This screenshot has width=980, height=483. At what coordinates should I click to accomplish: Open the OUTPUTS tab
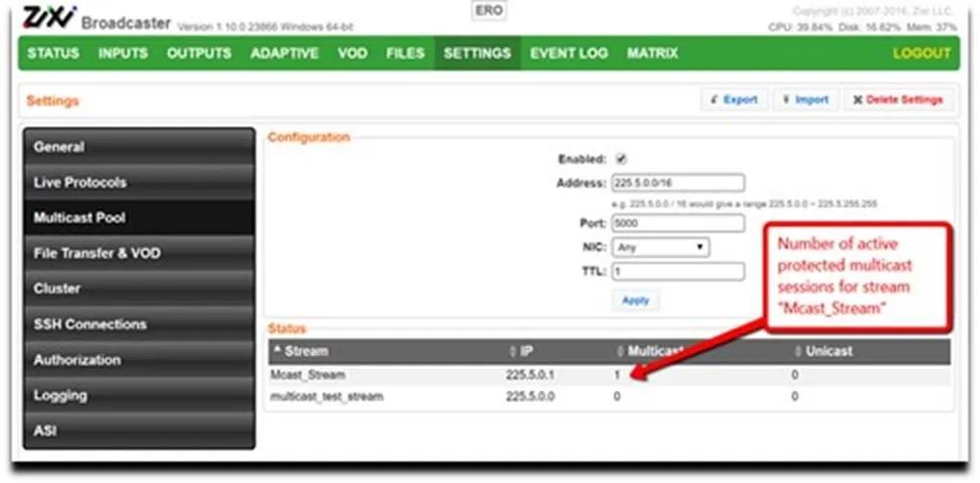pyautogui.click(x=199, y=53)
